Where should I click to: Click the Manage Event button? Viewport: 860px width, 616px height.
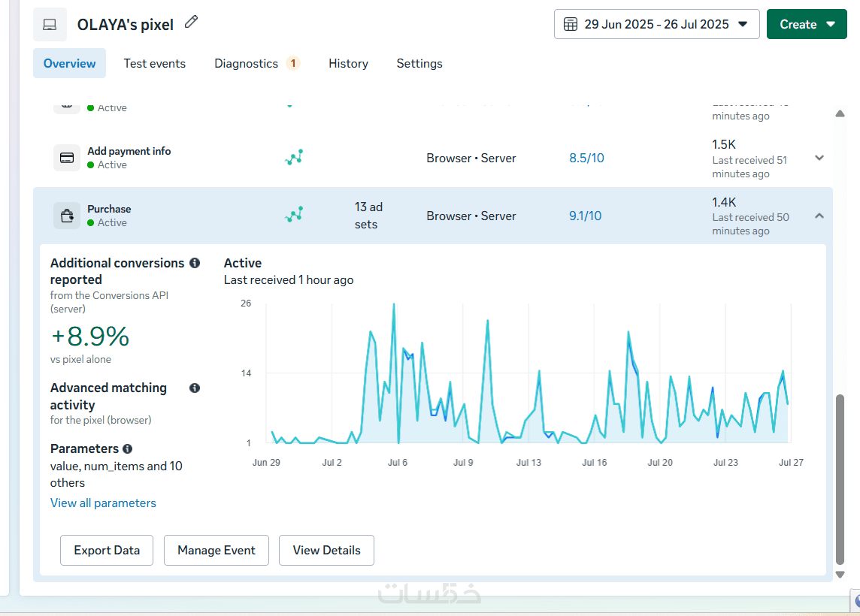(216, 550)
